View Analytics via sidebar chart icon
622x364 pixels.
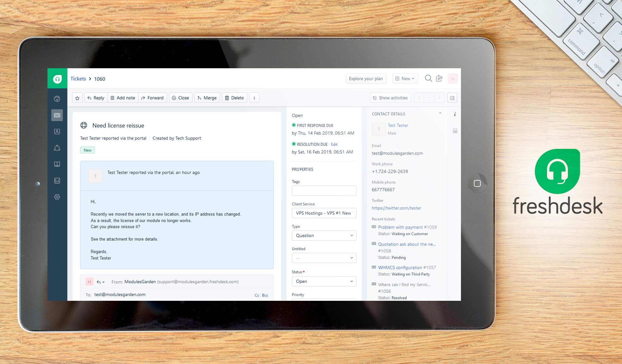(57, 180)
